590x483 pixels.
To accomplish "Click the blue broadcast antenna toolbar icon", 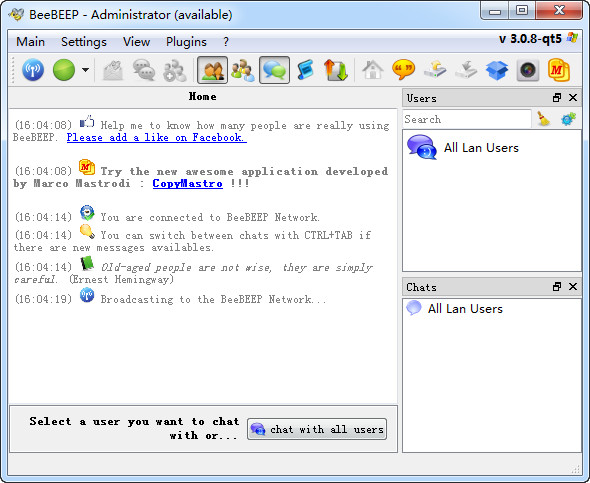I will click(x=33, y=70).
